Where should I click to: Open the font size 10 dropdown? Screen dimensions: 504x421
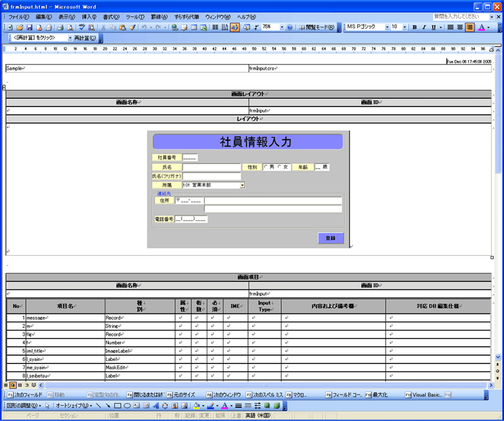tap(404, 27)
